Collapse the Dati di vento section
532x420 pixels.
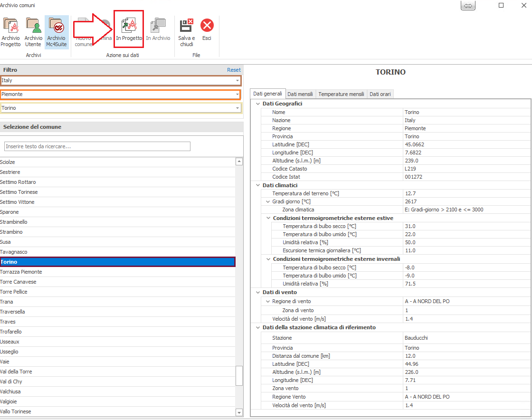[258, 293]
